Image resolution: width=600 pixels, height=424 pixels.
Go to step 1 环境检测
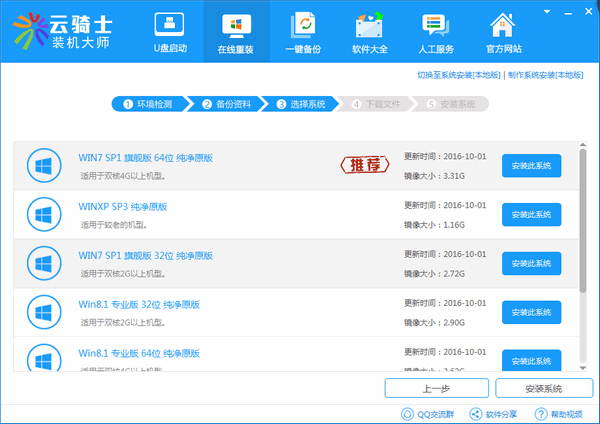click(x=150, y=104)
